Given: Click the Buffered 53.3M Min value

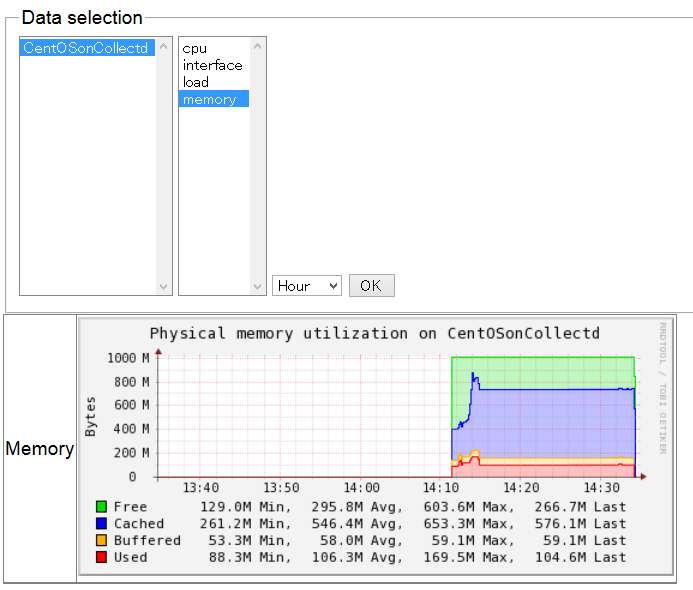Looking at the screenshot, I should (250, 540).
